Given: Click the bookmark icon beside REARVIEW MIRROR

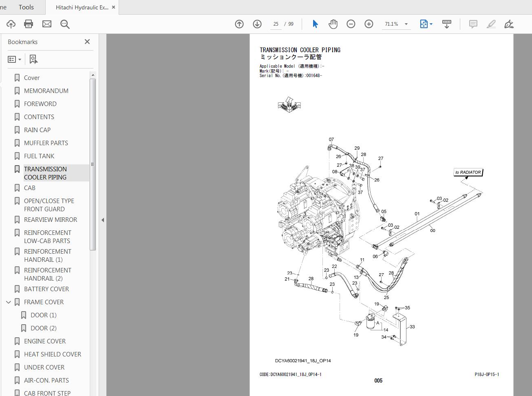Looking at the screenshot, I should coord(17,220).
